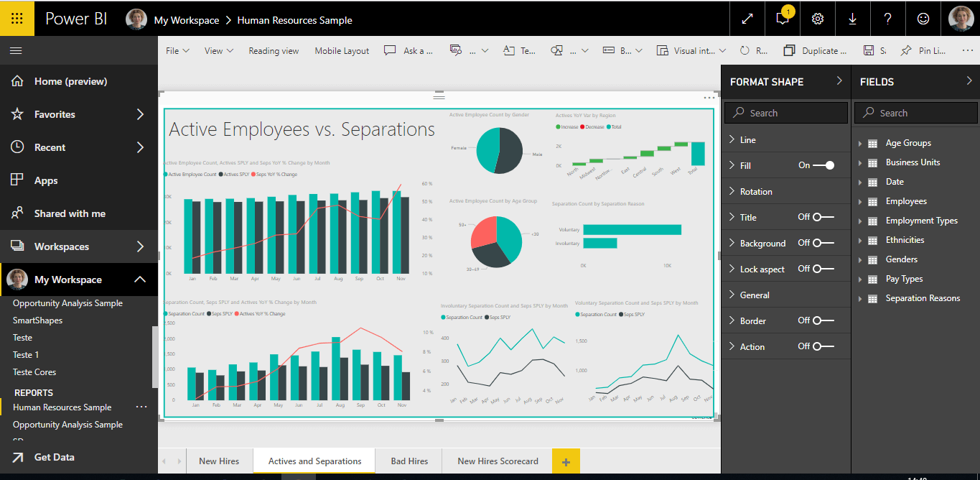Enable the shape Title toggle
Screen dimensions: 980x480
click(x=823, y=217)
